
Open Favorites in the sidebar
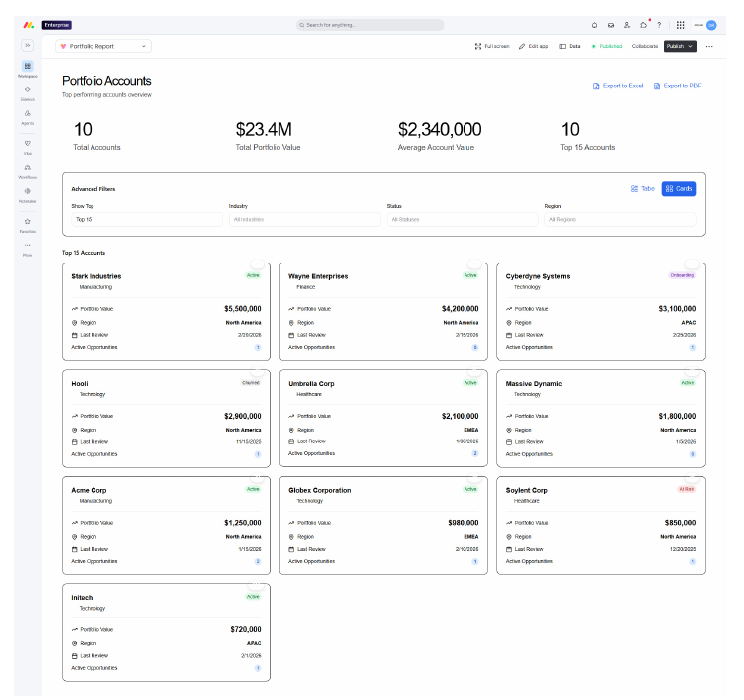coord(28,225)
